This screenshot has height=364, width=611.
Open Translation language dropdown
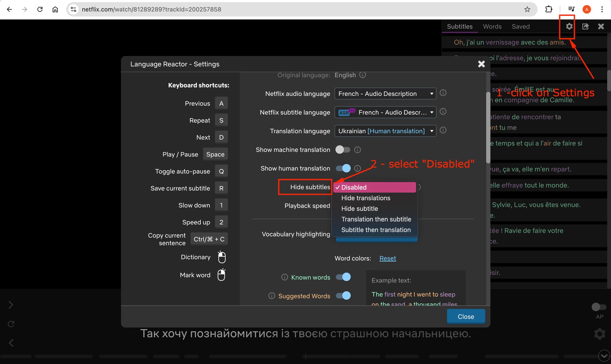click(385, 131)
